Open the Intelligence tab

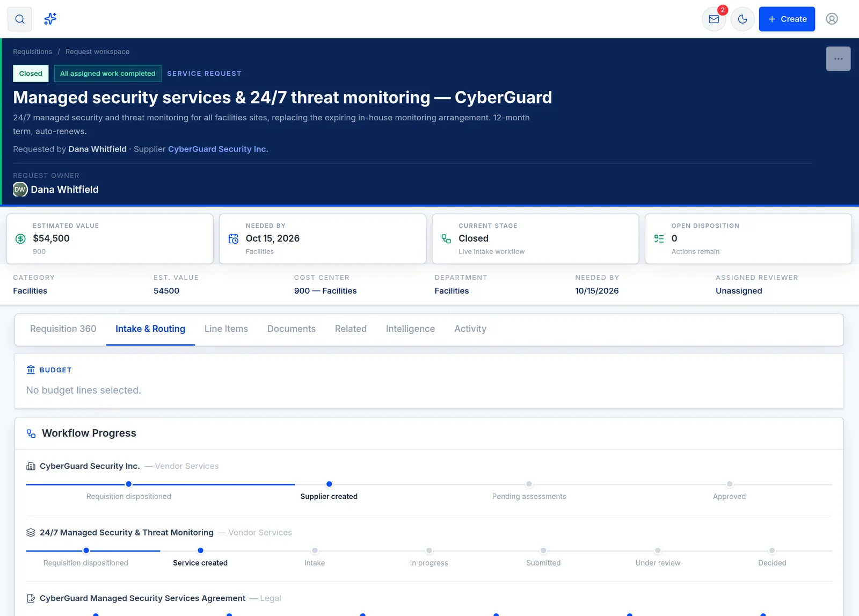(x=410, y=329)
